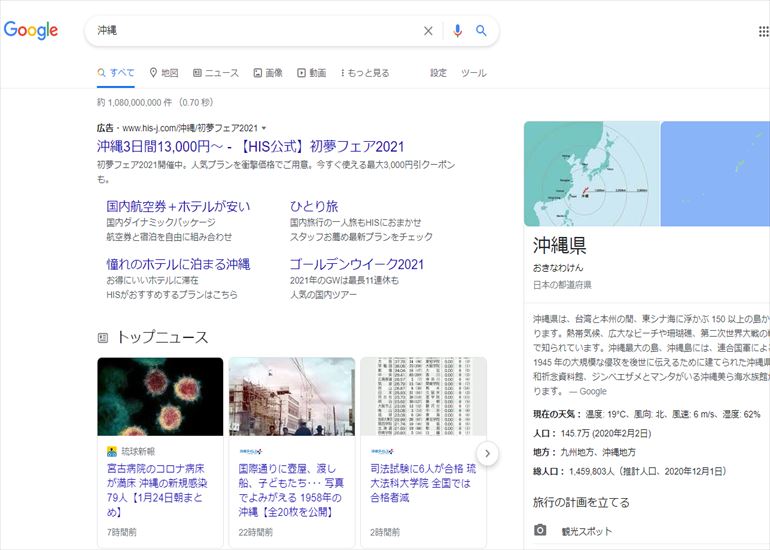Open the 憧れのホテルに泊まる沖縄 link

[178, 264]
